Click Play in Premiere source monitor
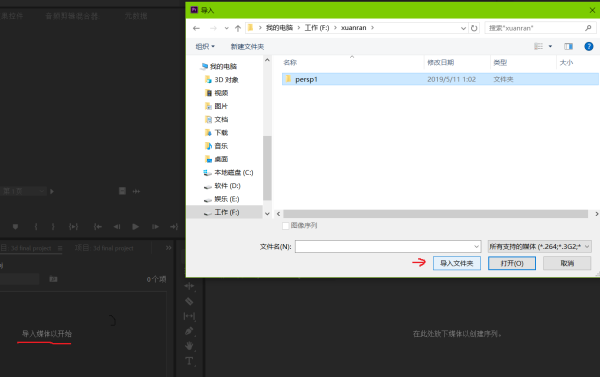 coord(135,227)
